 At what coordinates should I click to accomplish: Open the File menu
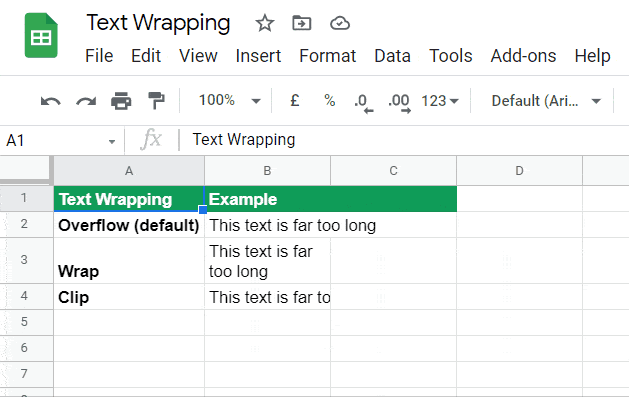[99, 56]
